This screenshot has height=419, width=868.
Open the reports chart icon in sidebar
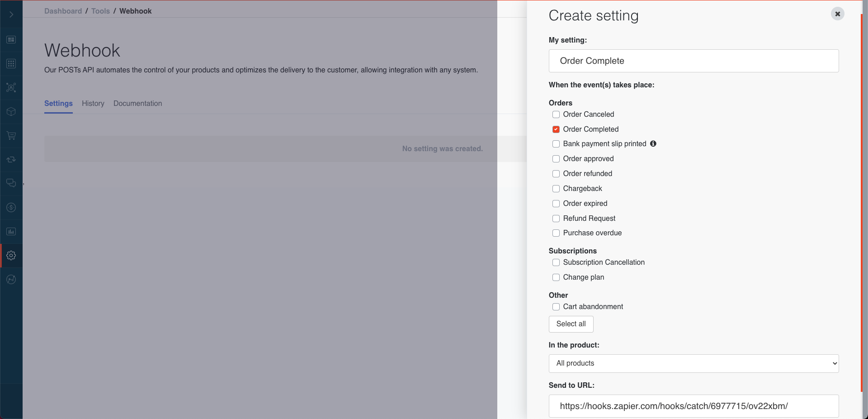pyautogui.click(x=11, y=231)
